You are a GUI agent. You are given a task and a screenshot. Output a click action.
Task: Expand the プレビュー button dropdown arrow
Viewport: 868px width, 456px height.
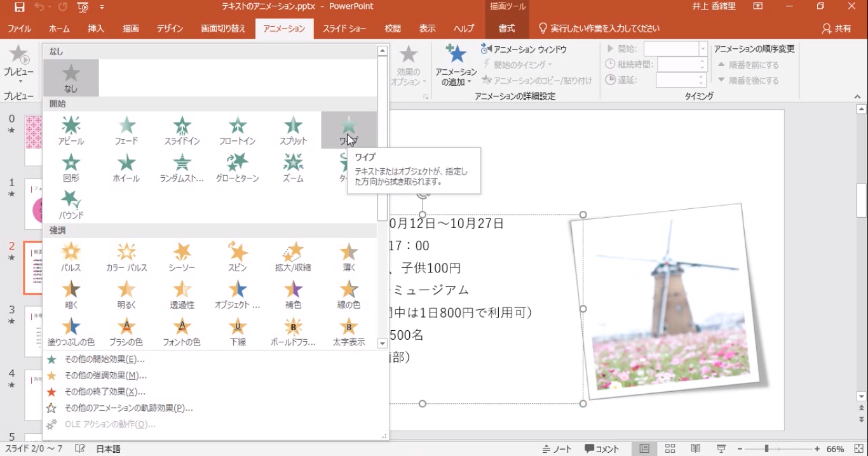(19, 81)
